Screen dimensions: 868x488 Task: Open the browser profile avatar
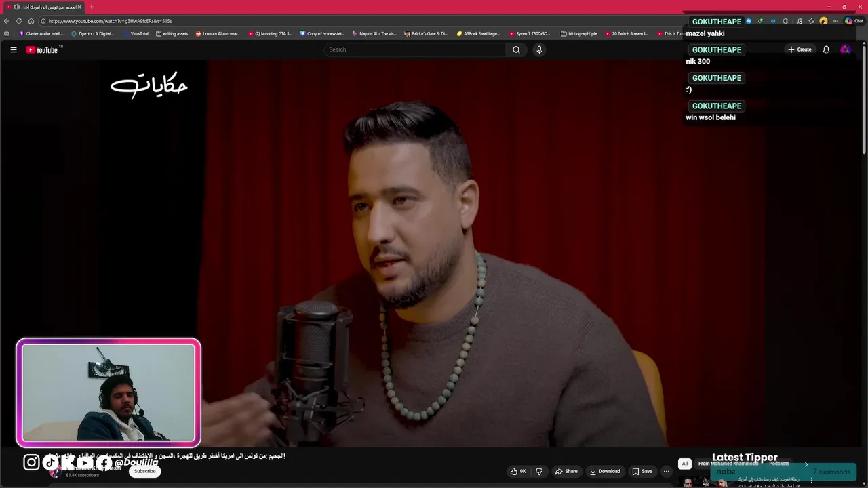point(823,21)
